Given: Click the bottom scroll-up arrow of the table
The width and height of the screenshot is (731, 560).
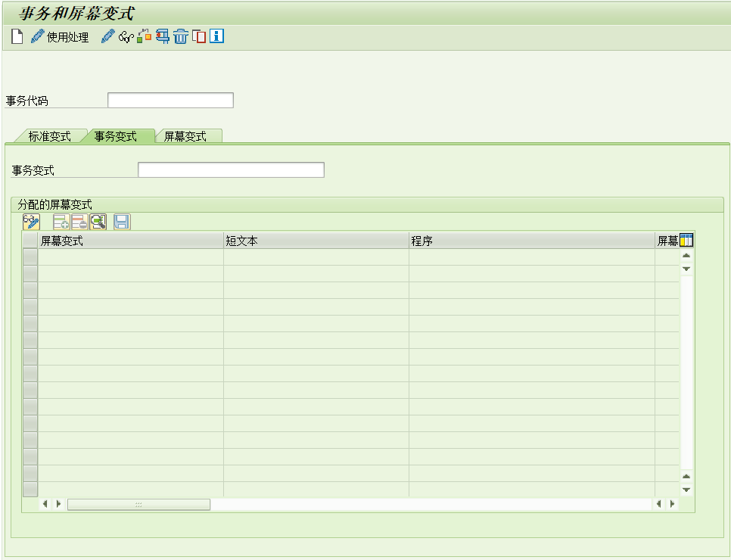Looking at the screenshot, I should click(686, 477).
